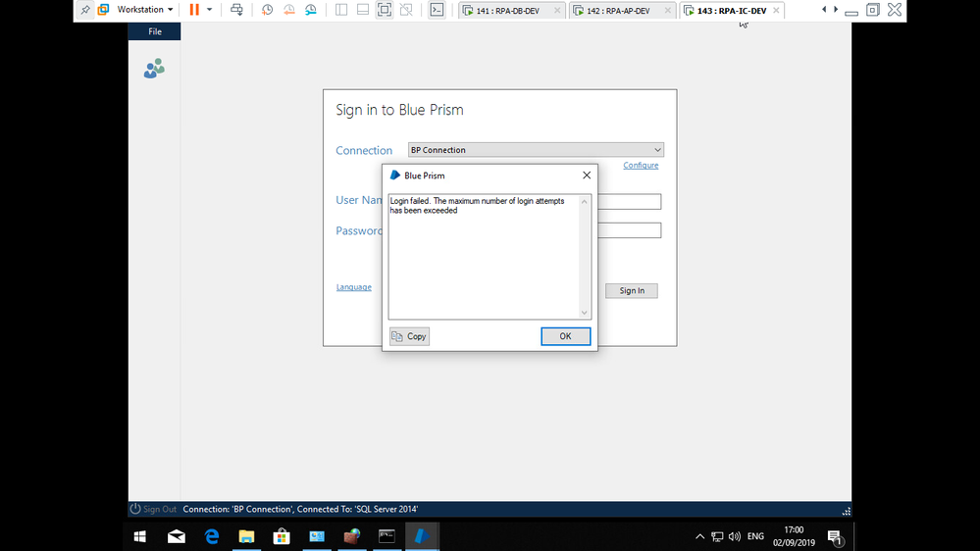980x551 pixels.
Task: Open the Microsoft Store taskbar icon
Action: coord(282,536)
